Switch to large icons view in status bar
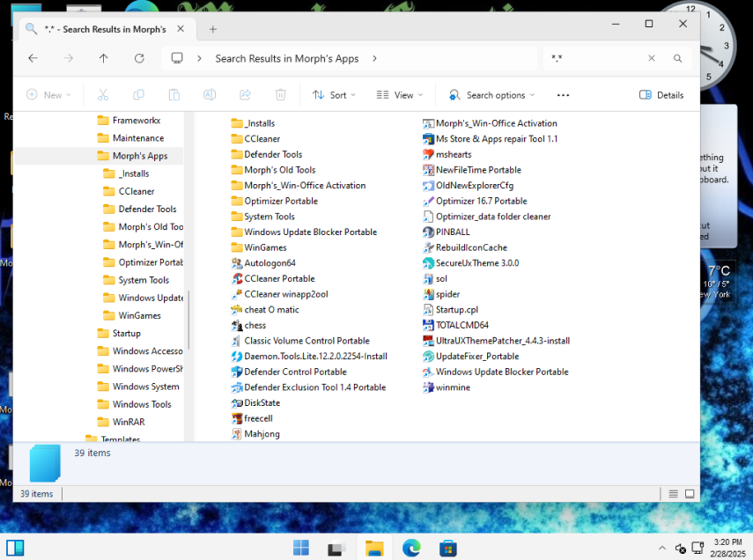 (x=690, y=494)
